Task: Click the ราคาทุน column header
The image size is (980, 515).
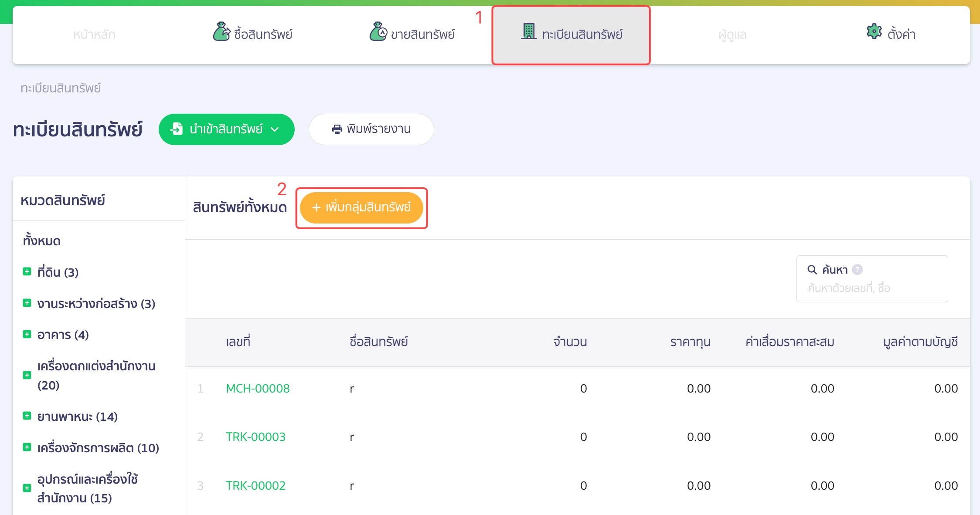Action: (x=690, y=342)
